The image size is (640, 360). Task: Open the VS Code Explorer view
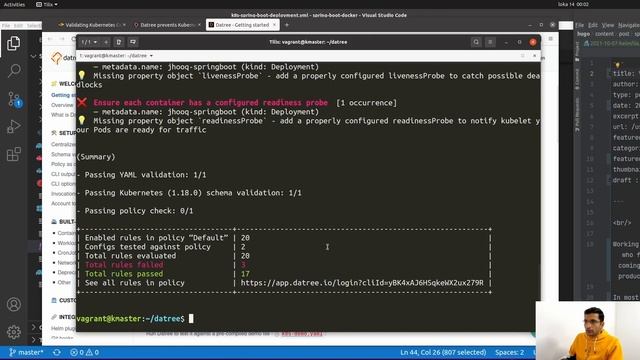click(x=13, y=43)
